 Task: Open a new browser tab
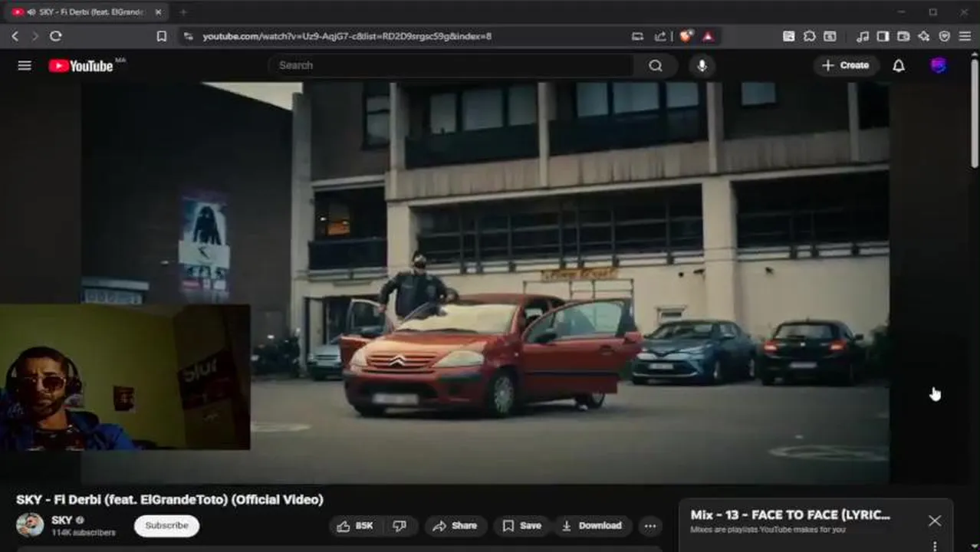tap(183, 12)
